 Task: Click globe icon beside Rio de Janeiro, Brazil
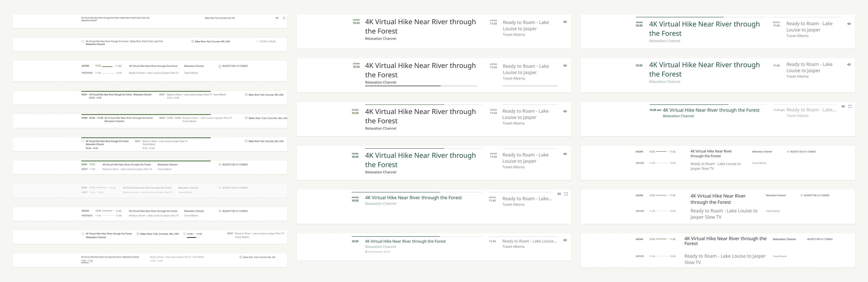(x=366, y=252)
